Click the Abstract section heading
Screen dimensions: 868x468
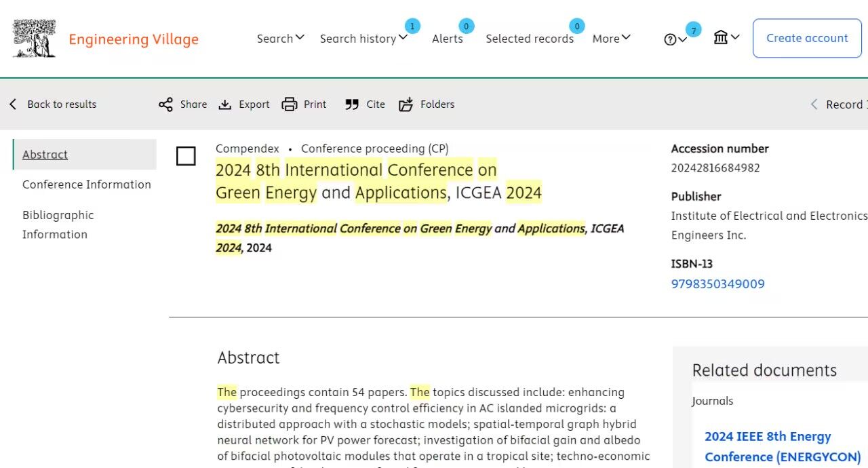248,357
